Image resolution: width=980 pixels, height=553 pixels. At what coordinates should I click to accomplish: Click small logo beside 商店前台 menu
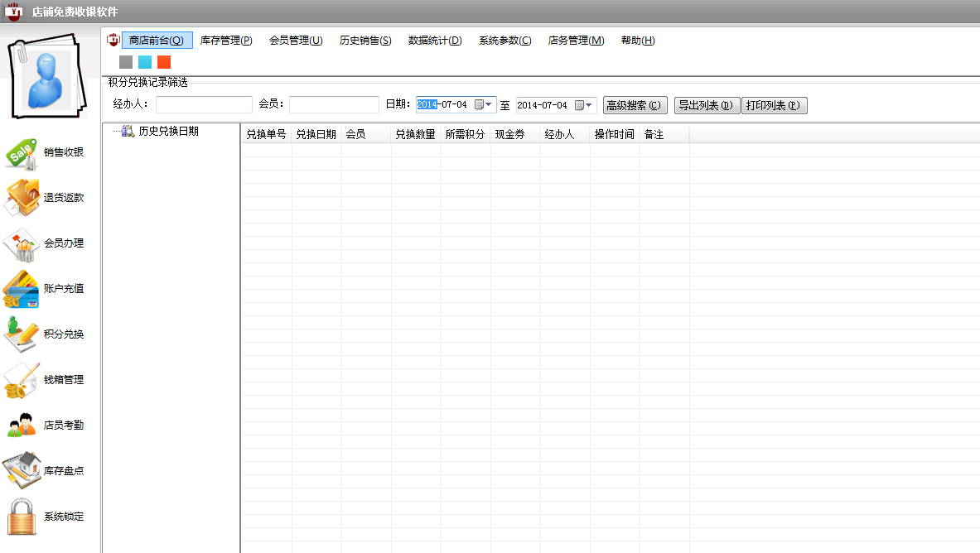(113, 40)
